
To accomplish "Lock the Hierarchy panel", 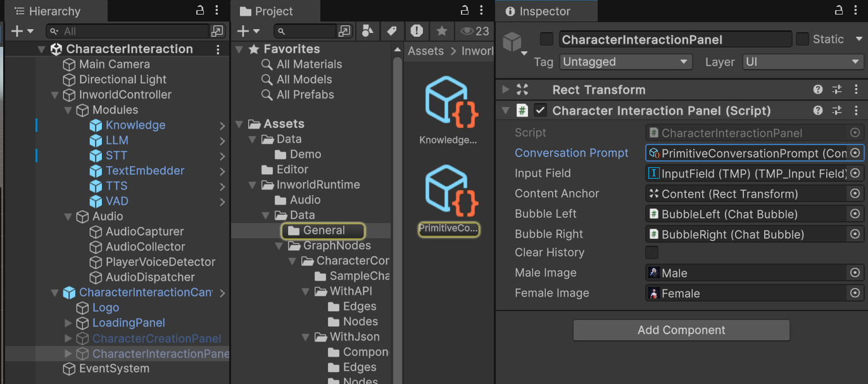I will (200, 11).
